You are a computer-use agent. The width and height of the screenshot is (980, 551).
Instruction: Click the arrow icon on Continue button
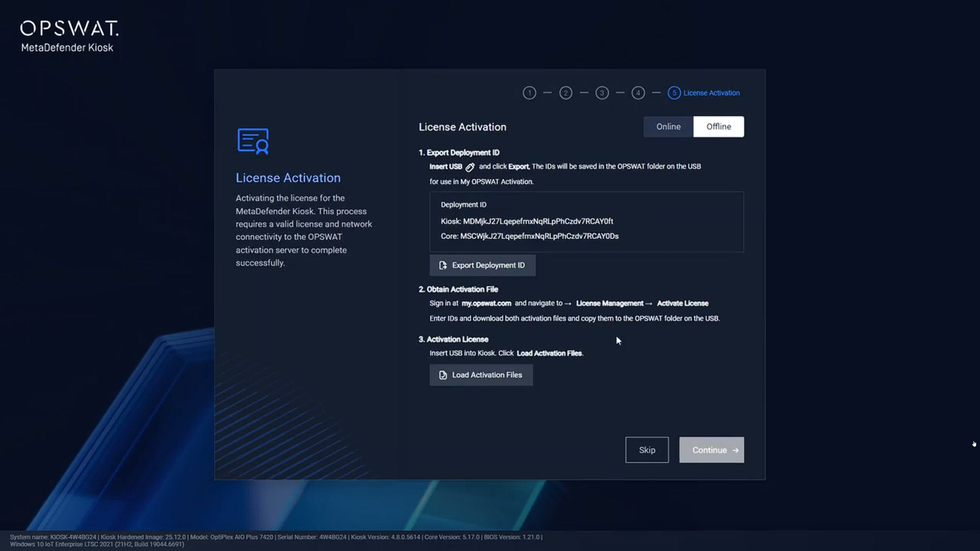(735, 450)
